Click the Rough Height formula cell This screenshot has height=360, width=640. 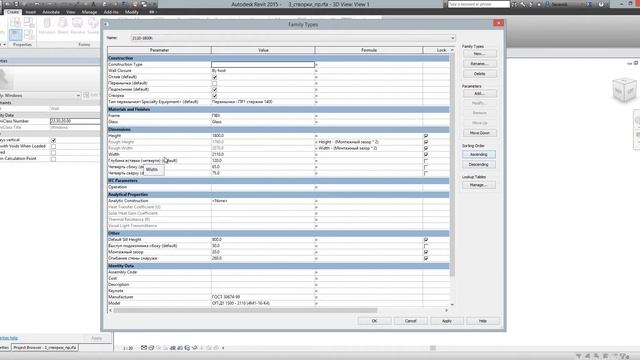(x=369, y=142)
